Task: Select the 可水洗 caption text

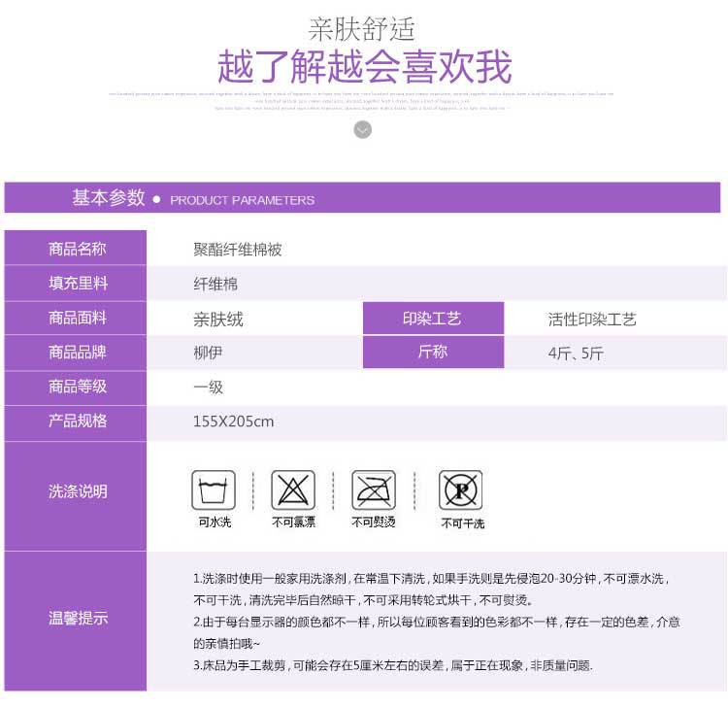Action: 215,523
